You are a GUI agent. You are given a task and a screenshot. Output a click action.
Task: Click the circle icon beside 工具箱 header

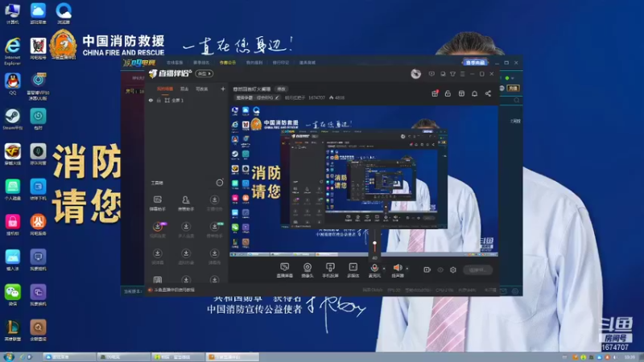[220, 183]
